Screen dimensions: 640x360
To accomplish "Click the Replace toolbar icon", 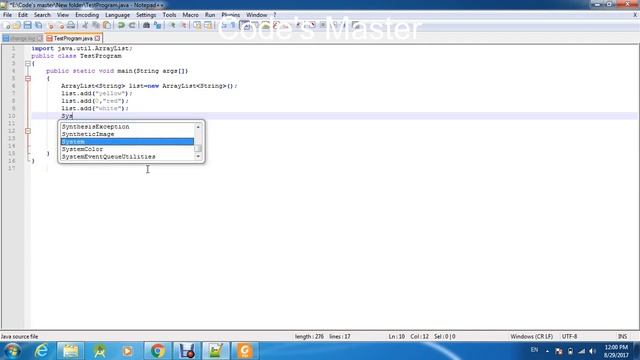I will click(x=158, y=25).
